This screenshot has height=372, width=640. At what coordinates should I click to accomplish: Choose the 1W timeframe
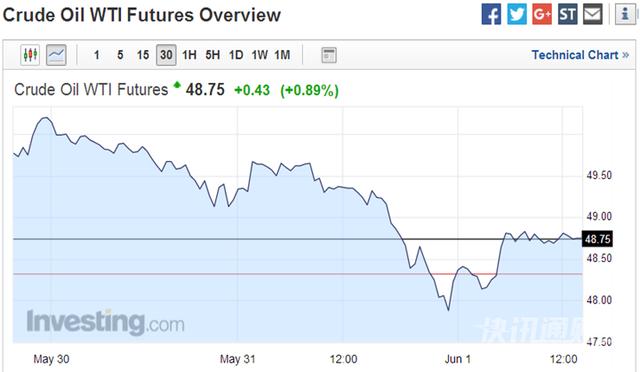click(x=259, y=55)
